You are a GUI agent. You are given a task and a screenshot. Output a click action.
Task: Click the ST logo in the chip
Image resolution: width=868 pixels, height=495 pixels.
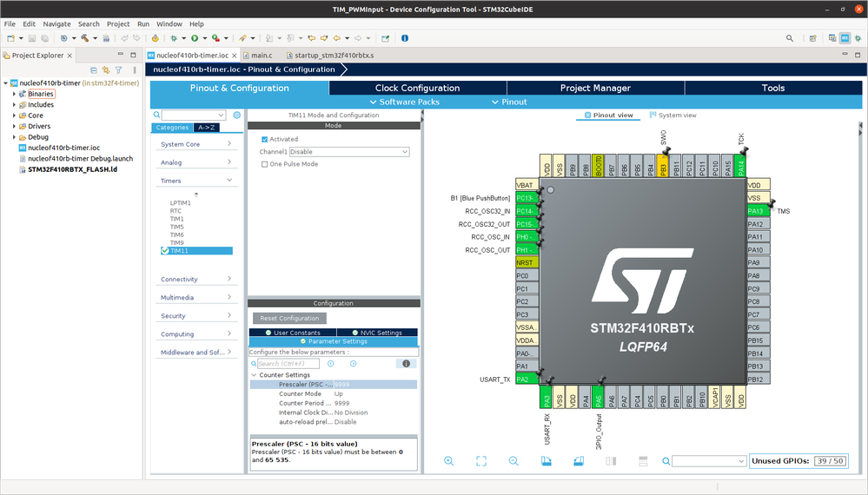click(x=642, y=281)
